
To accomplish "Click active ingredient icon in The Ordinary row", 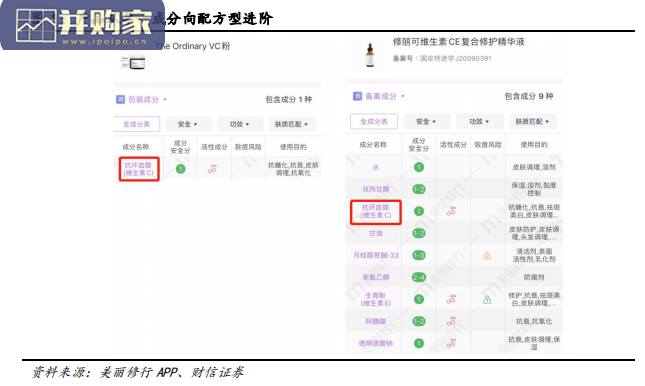I will click(x=212, y=169).
